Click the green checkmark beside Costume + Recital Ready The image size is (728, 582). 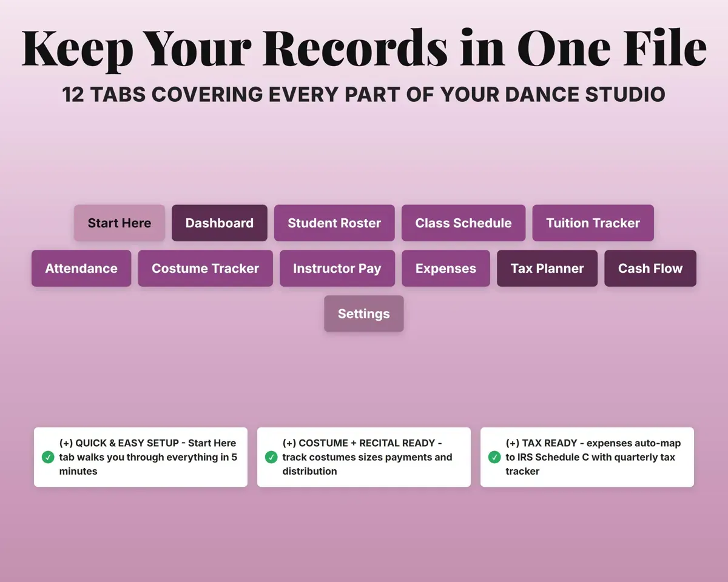coord(271,457)
